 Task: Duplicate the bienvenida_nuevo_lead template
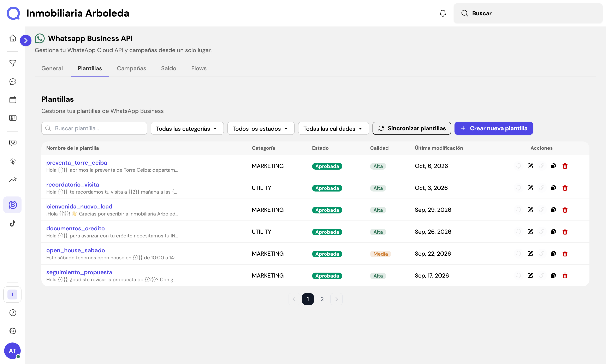tap(553, 210)
